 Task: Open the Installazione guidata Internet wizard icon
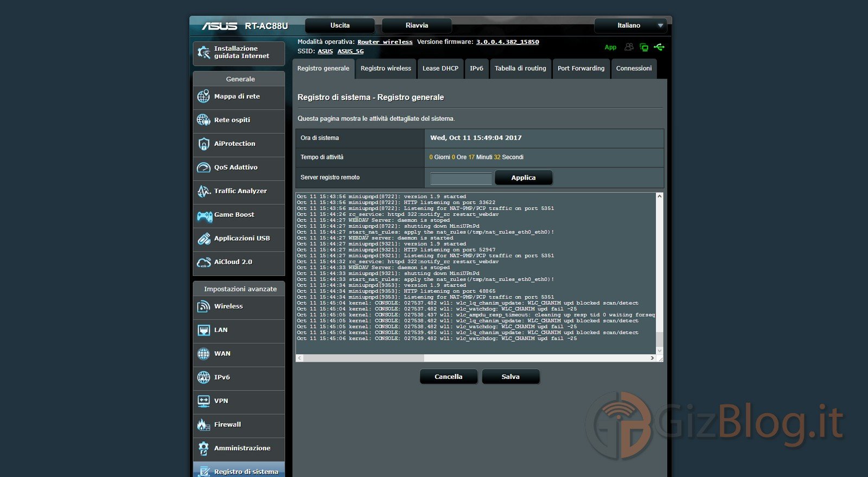(203, 53)
